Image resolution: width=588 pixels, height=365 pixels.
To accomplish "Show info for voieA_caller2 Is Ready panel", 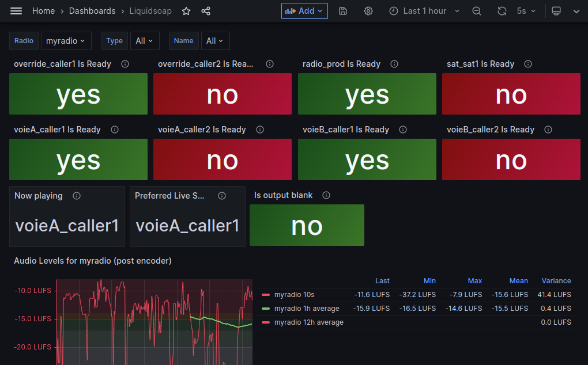I will point(260,130).
